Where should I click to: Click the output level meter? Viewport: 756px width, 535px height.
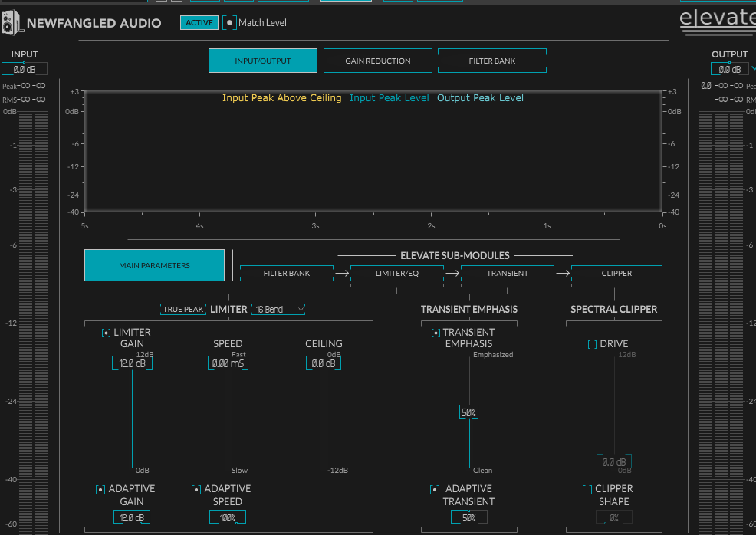[721, 322]
